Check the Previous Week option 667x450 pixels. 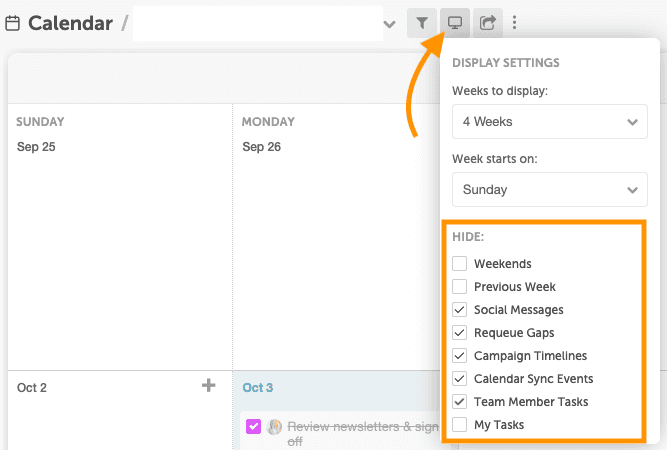point(460,287)
